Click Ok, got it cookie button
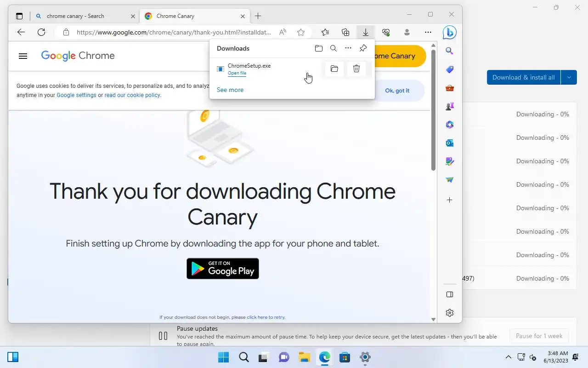Screen dimensions: 588x368 point(397,91)
